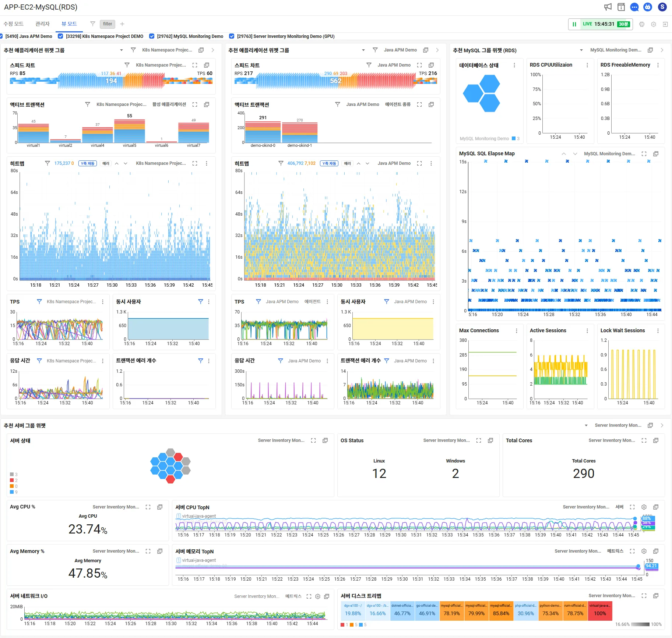
Task: Maximize the Java APM heatmap widget
Action: [419, 163]
